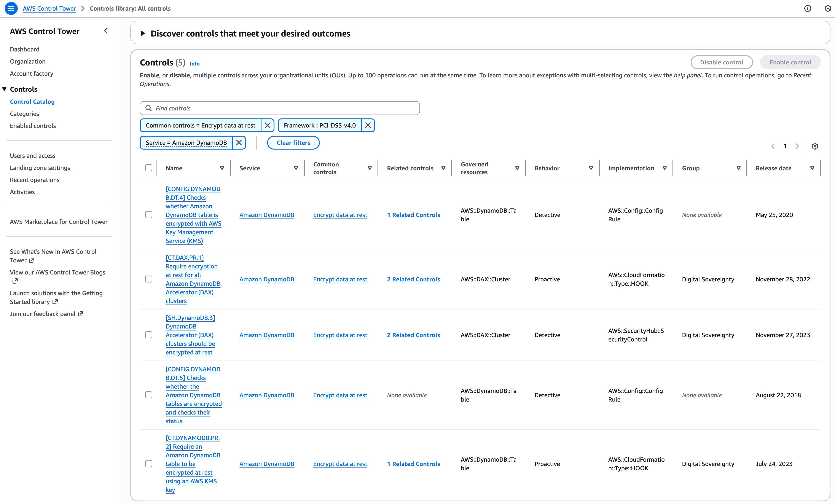The image size is (835, 504).
Task: Go to Organization in the sidebar
Action: [x=27, y=61]
